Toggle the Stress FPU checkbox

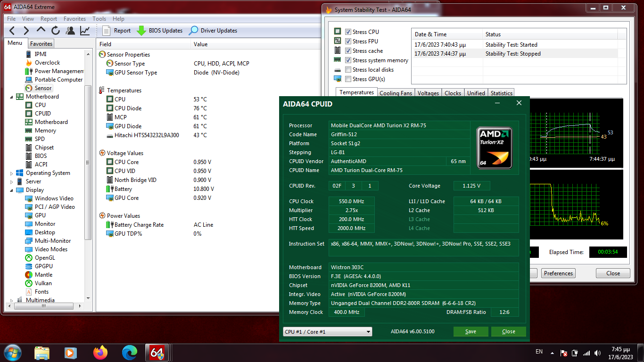(348, 41)
